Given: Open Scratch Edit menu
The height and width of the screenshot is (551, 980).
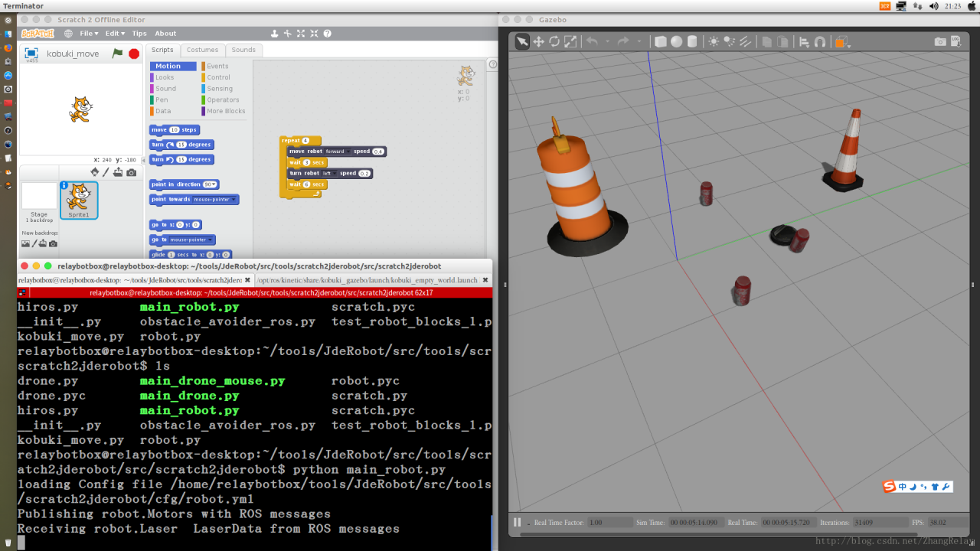Looking at the screenshot, I should pyautogui.click(x=115, y=34).
